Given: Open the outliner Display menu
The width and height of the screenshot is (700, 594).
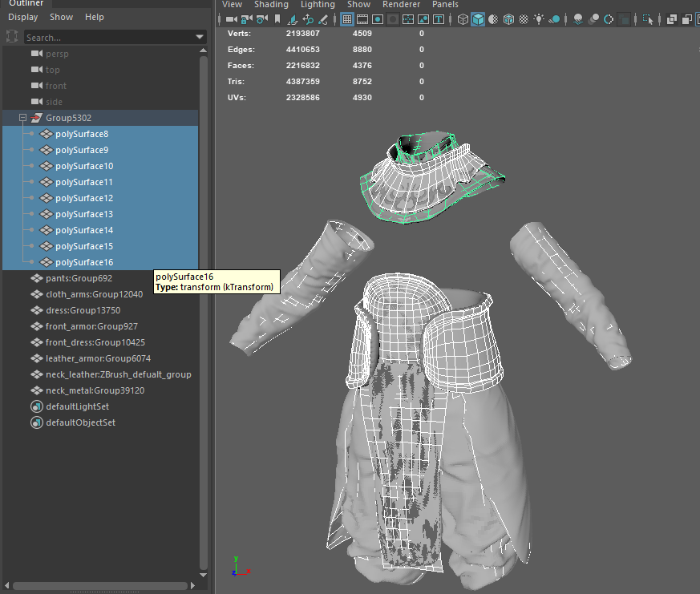Looking at the screenshot, I should [23, 17].
